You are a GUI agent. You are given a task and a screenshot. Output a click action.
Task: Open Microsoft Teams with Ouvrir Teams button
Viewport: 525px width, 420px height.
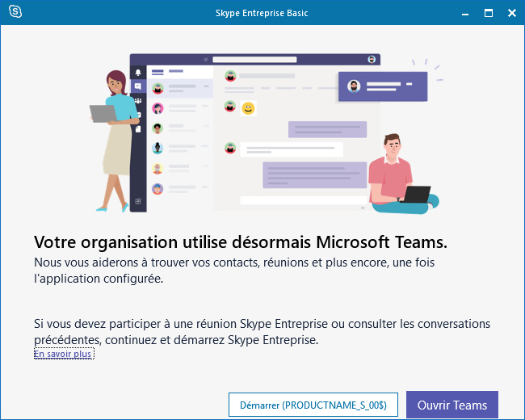pyautogui.click(x=452, y=405)
